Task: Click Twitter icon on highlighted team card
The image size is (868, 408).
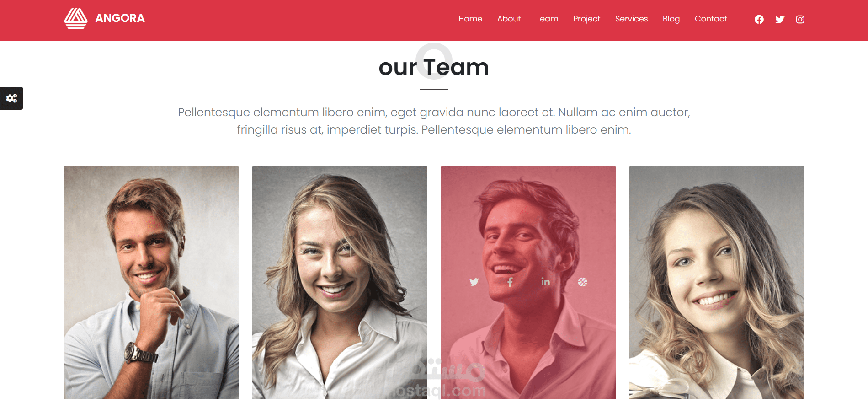Action: pyautogui.click(x=474, y=282)
